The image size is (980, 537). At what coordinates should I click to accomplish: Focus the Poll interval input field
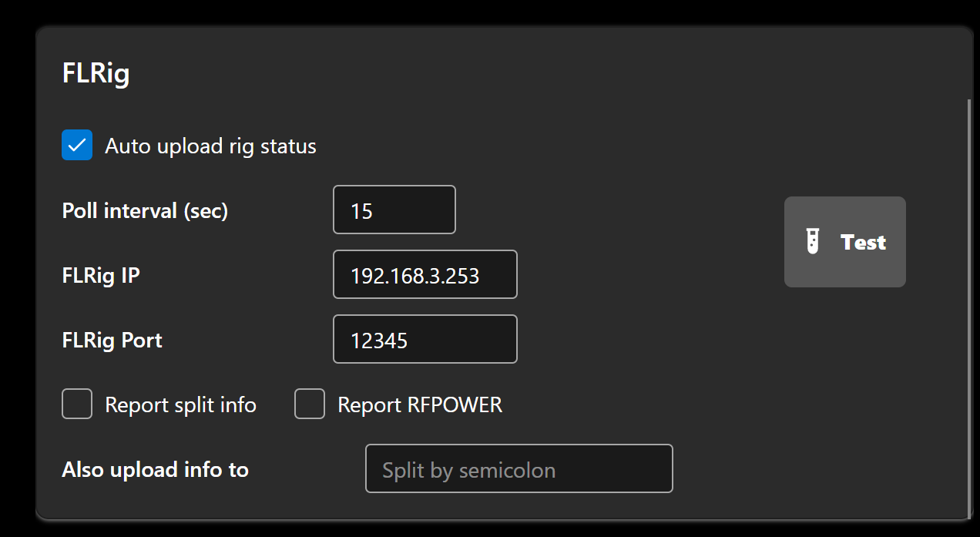point(394,210)
